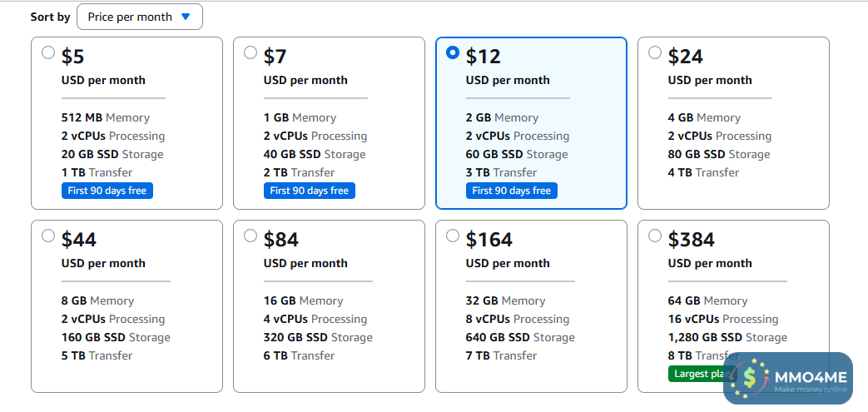This screenshot has height=412, width=868.
Task: Click the First 90 days free badge on $7 plan
Action: [x=310, y=191]
